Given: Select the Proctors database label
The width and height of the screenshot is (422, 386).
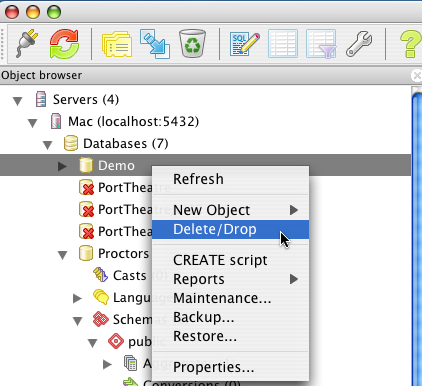Looking at the screenshot, I should click(123, 253).
